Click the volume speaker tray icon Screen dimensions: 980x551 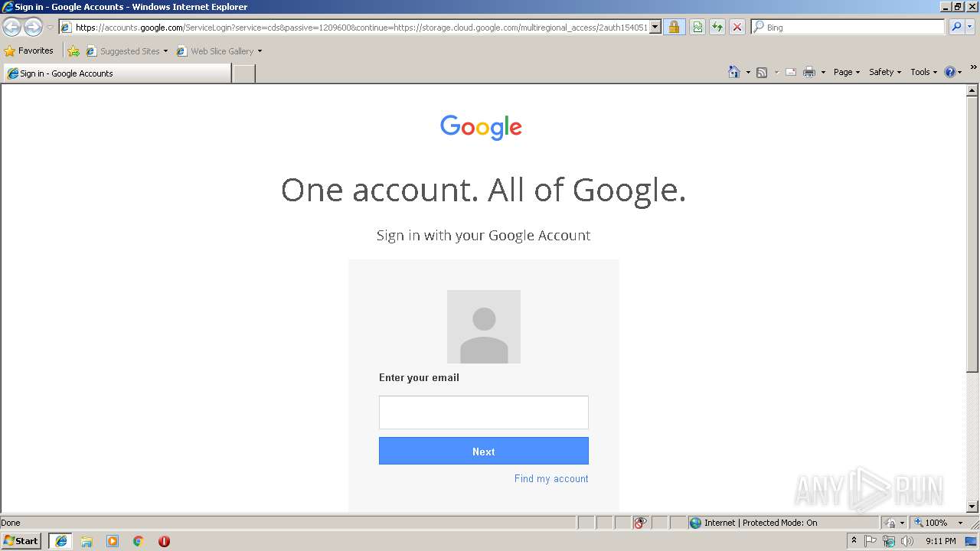point(907,541)
